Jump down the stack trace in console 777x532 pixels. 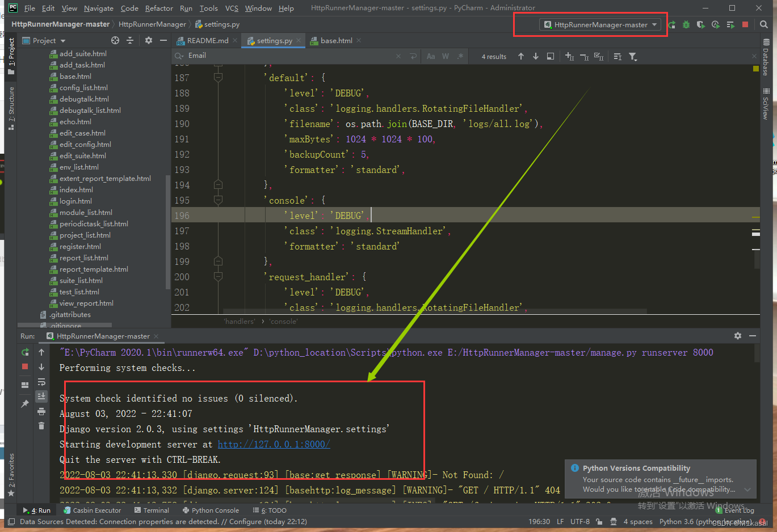point(41,367)
